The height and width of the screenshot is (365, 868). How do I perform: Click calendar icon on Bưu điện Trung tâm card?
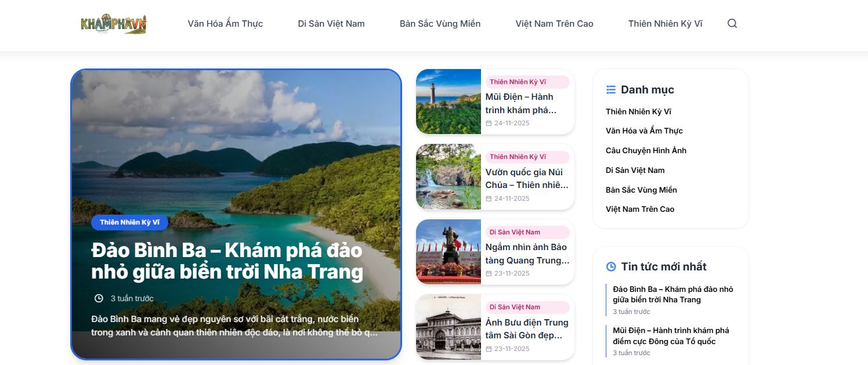[x=489, y=349]
